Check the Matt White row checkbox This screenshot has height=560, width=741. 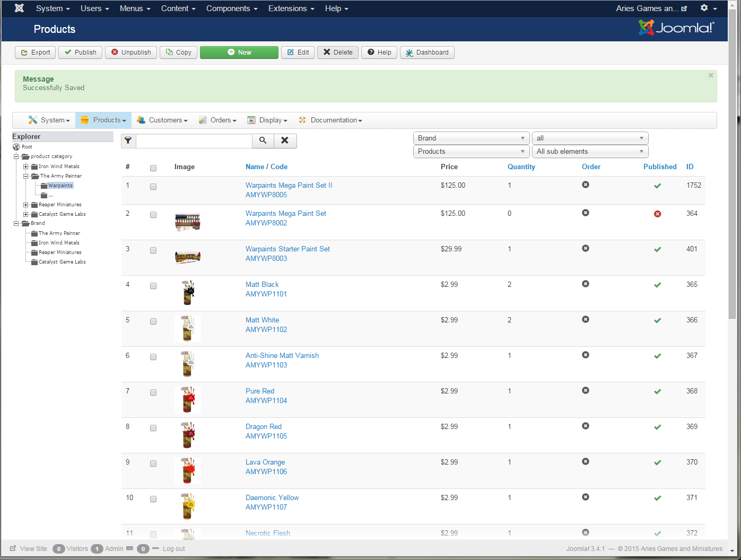click(153, 321)
